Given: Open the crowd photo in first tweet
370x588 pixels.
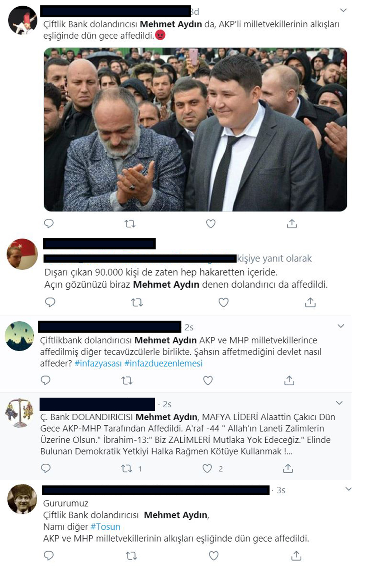Looking at the screenshot, I should 195,129.
